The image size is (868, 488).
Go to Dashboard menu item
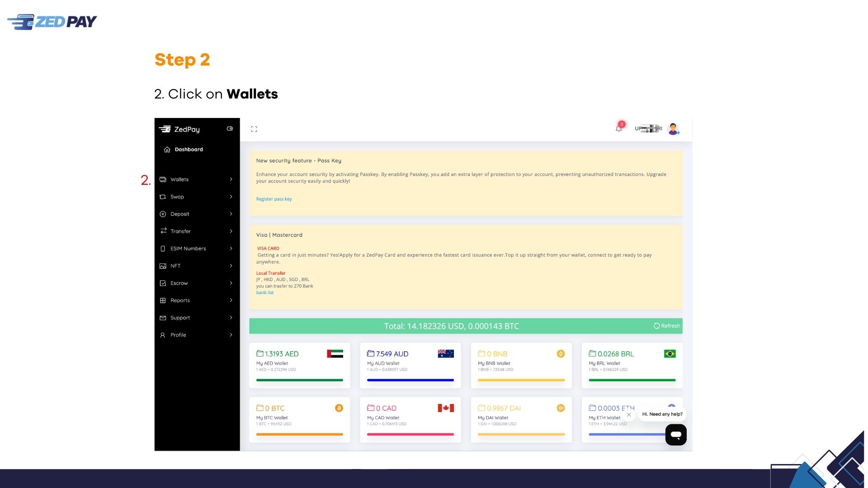(197, 150)
